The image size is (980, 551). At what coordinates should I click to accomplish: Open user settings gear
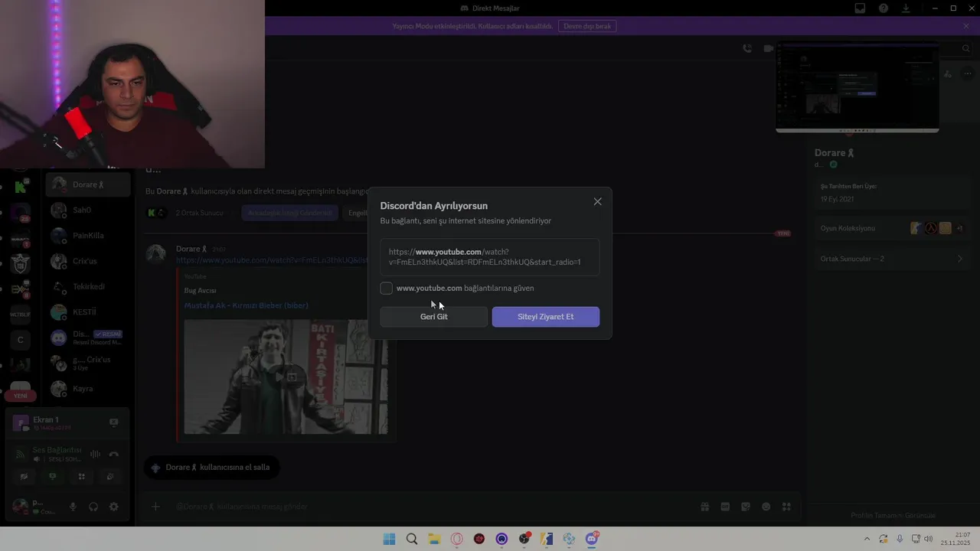(114, 507)
